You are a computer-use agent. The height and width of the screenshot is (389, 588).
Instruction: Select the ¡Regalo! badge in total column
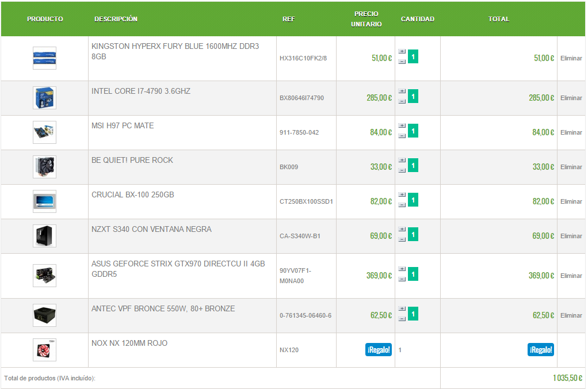pyautogui.click(x=541, y=350)
